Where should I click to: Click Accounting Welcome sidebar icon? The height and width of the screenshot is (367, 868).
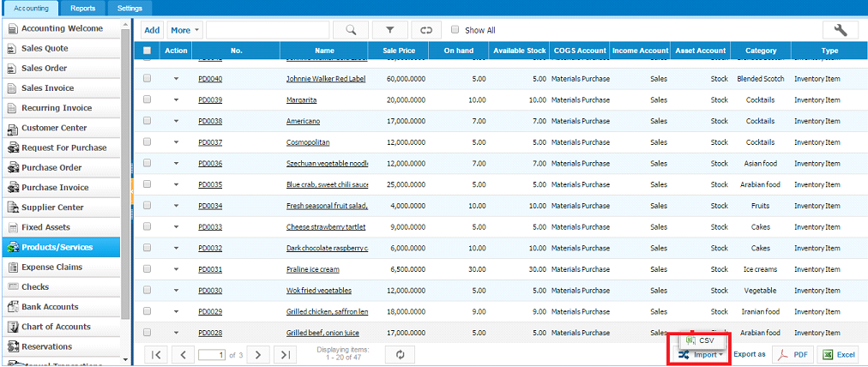click(13, 29)
